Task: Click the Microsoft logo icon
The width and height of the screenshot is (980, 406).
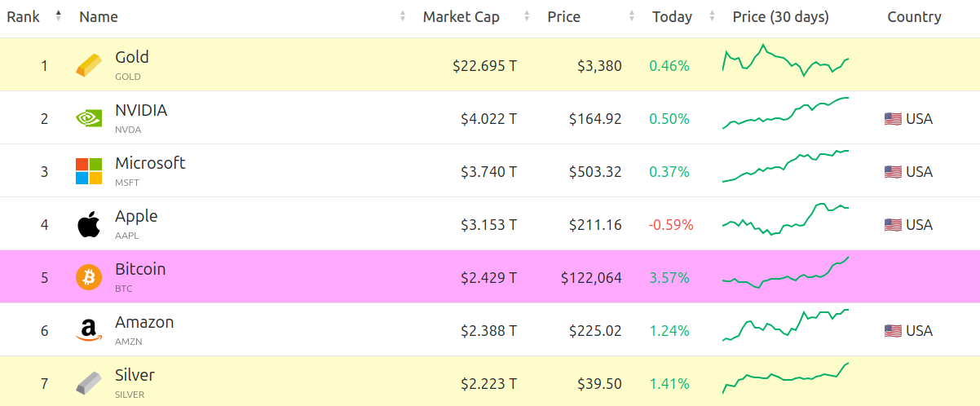Action: [89, 171]
